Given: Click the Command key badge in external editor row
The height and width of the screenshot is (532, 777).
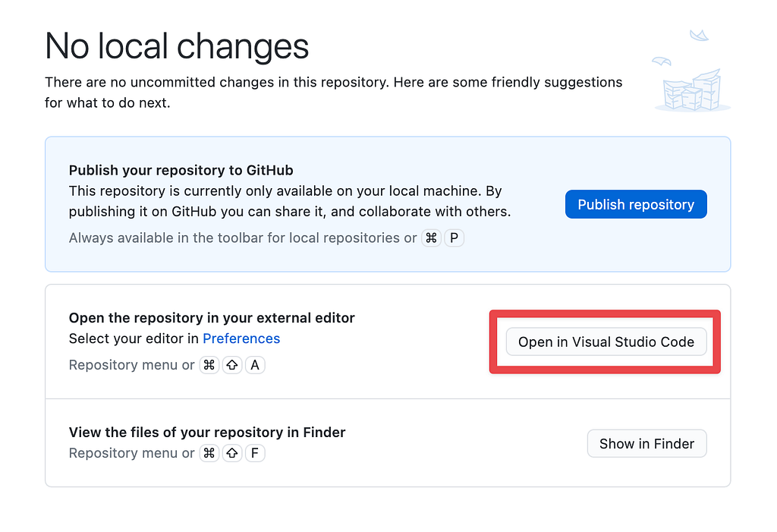Looking at the screenshot, I should [x=209, y=365].
